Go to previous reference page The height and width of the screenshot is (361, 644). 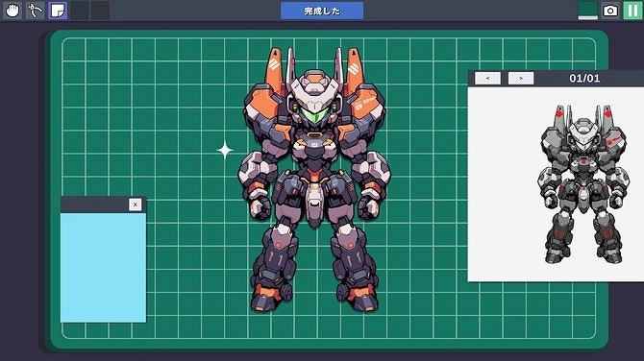click(x=487, y=78)
